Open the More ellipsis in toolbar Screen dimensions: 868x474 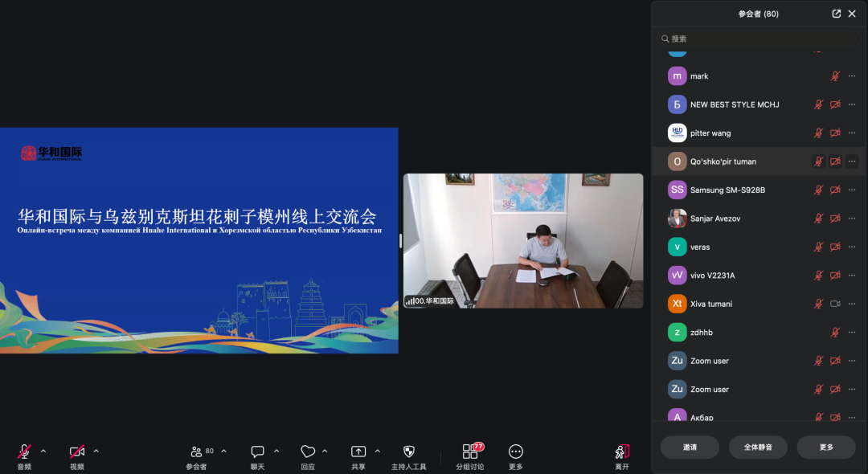pos(515,452)
